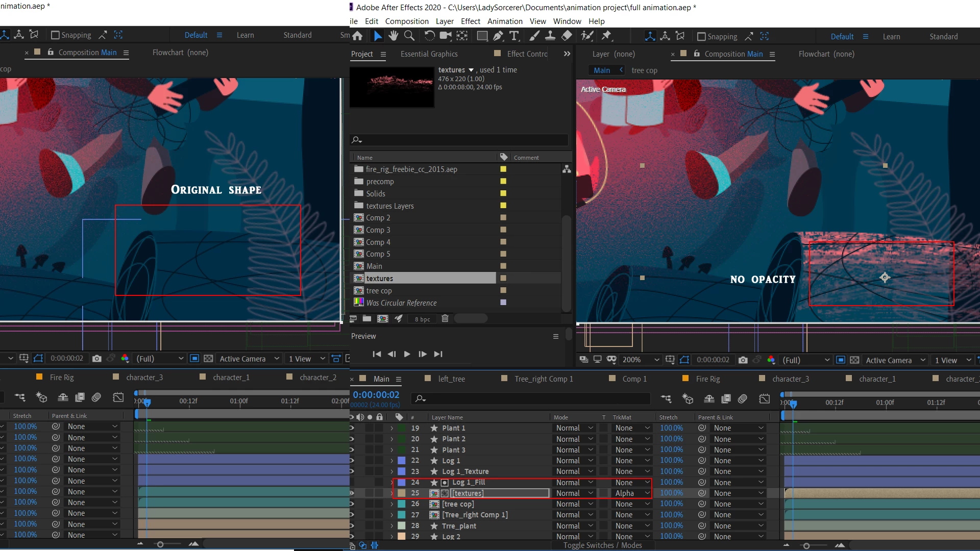Enable the right Snapping checkbox
Screen dimensions: 980x551
click(701, 37)
